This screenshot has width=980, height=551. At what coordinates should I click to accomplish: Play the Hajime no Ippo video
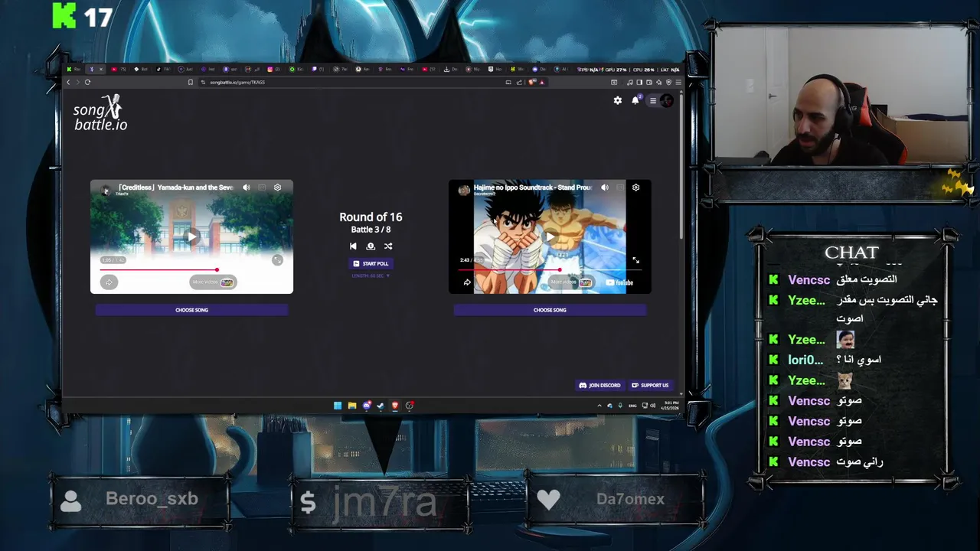(x=550, y=237)
